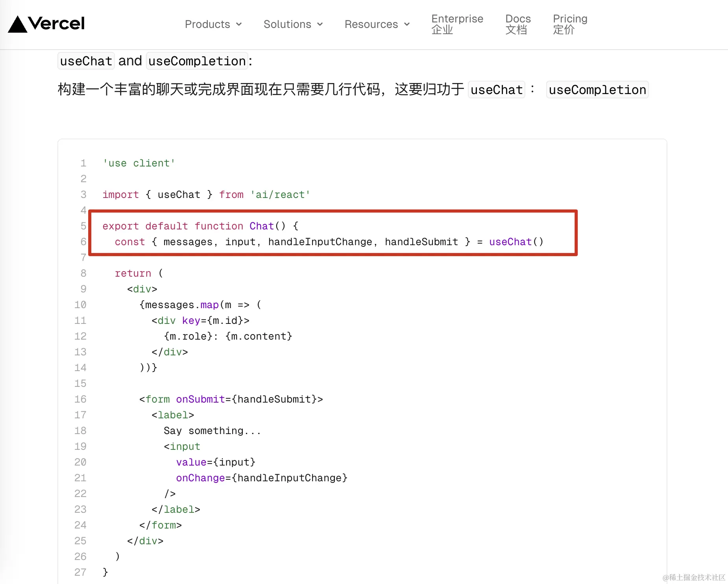This screenshot has height=584, width=728.
Task: Expand the Resources chevron arrow
Action: coord(407,24)
